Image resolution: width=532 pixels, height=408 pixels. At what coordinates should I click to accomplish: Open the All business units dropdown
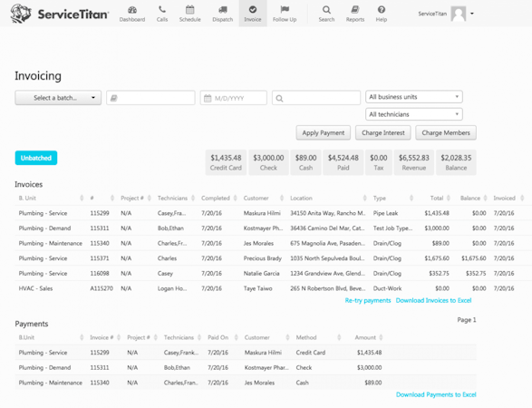[414, 97]
